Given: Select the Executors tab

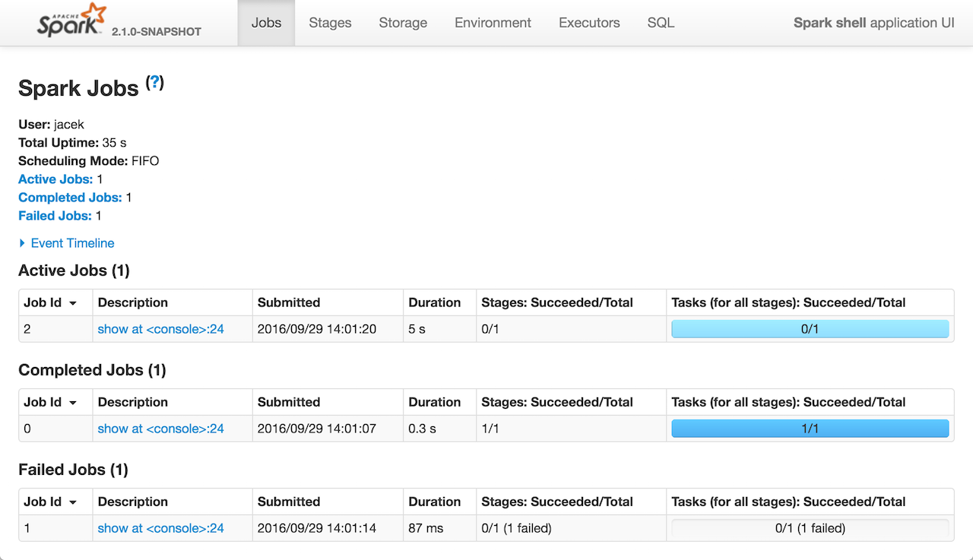Looking at the screenshot, I should pyautogui.click(x=589, y=23).
